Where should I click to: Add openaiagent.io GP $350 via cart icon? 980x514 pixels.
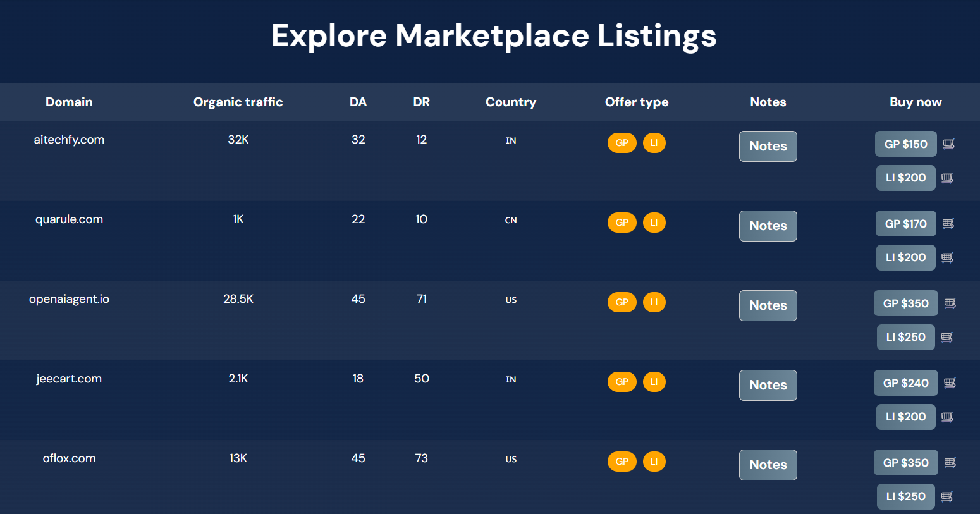950,303
